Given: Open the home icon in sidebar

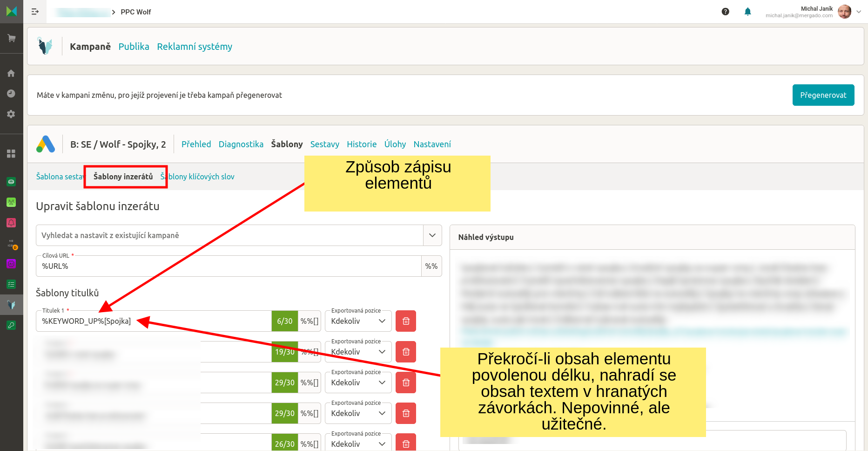Looking at the screenshot, I should coord(11,73).
